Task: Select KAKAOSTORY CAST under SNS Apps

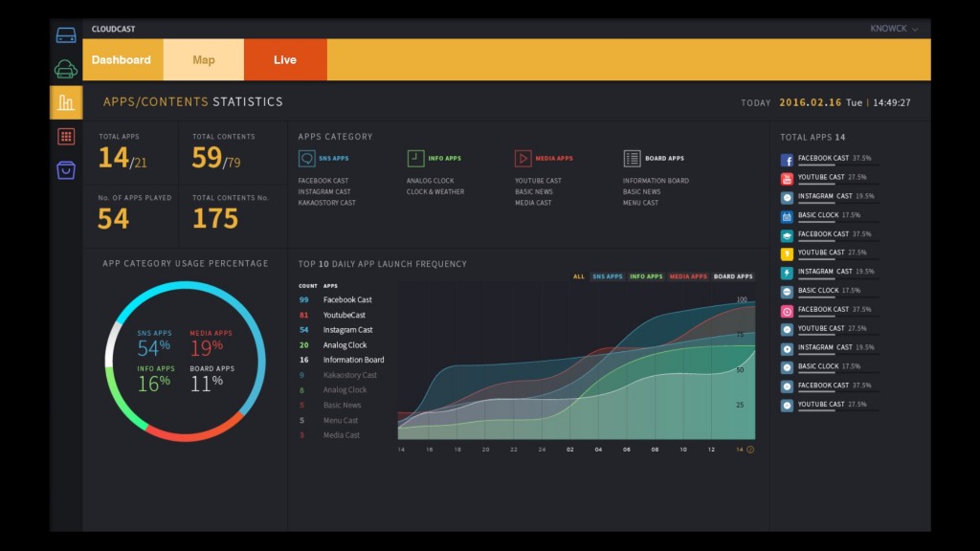Action: point(327,203)
